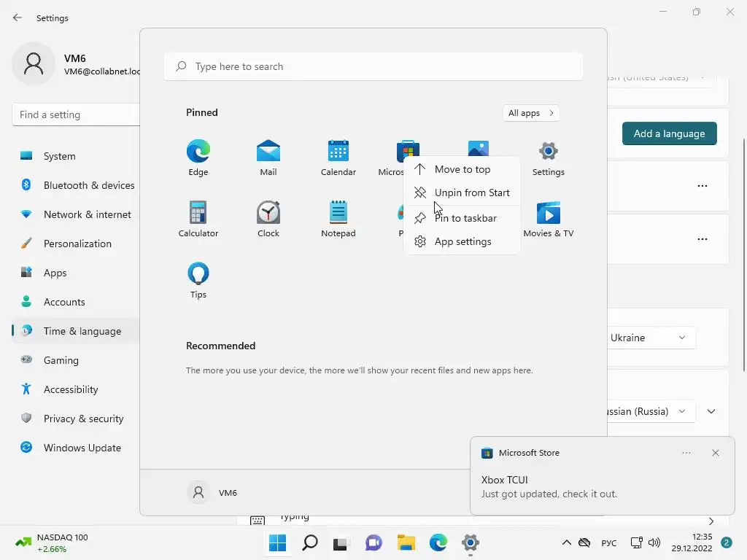Open NASDAQ 100 widgets panel
Screen dimensions: 747x560
pos(52,542)
